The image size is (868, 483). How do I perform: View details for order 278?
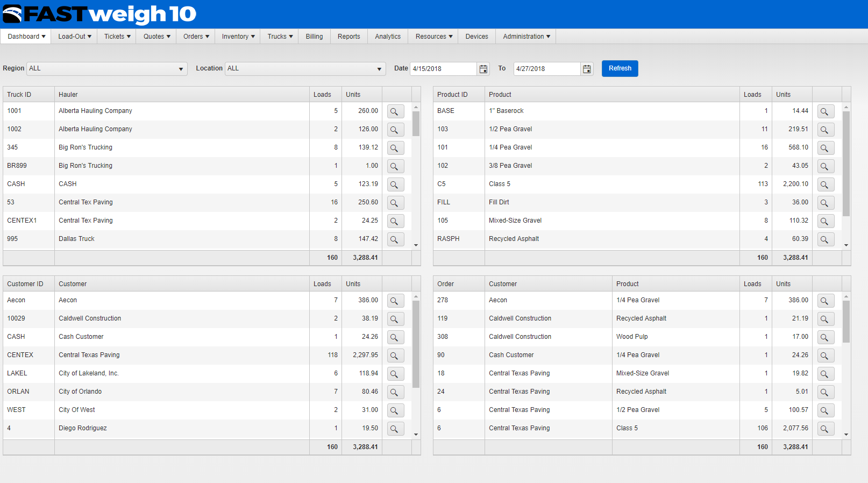(x=826, y=301)
